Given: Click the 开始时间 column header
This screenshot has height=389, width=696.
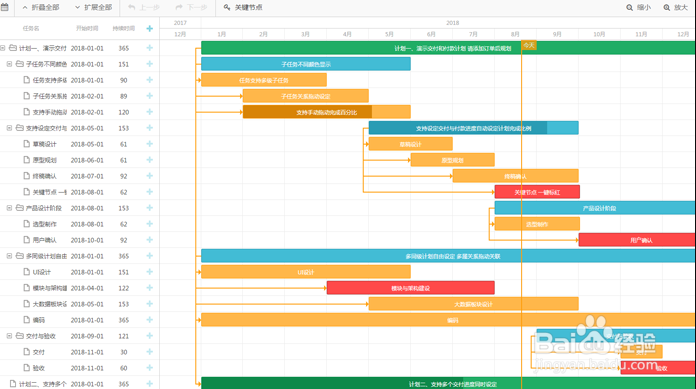Looking at the screenshot, I should point(87,28).
